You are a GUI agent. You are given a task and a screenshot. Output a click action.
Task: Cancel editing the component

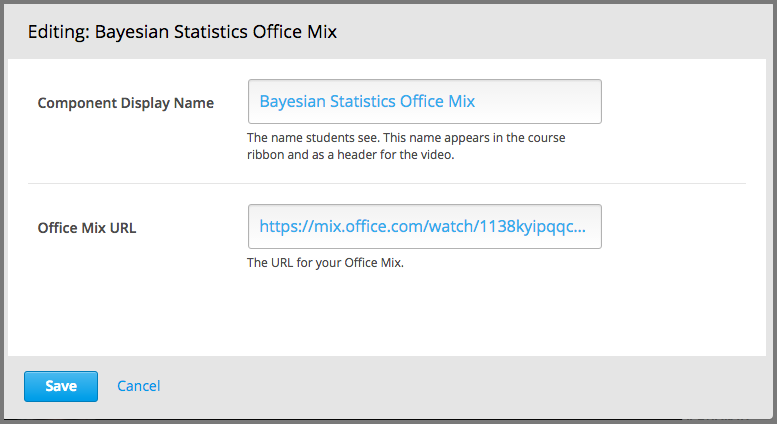[138, 386]
